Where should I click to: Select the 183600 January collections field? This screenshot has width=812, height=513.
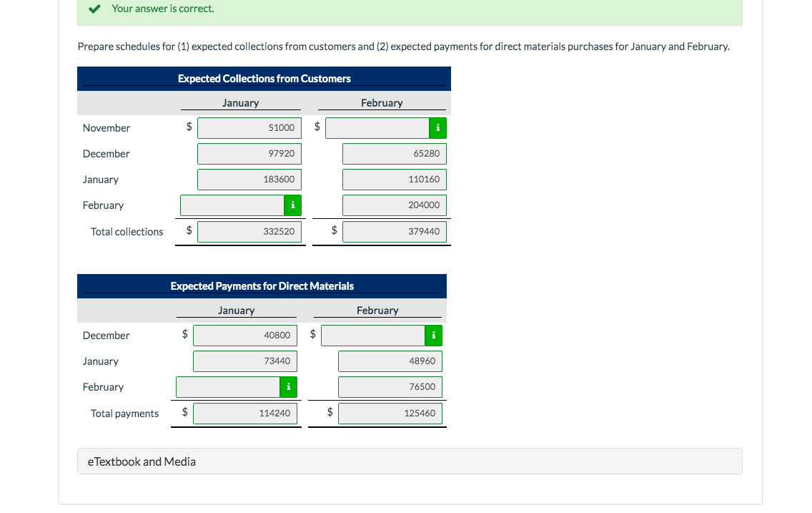point(249,179)
